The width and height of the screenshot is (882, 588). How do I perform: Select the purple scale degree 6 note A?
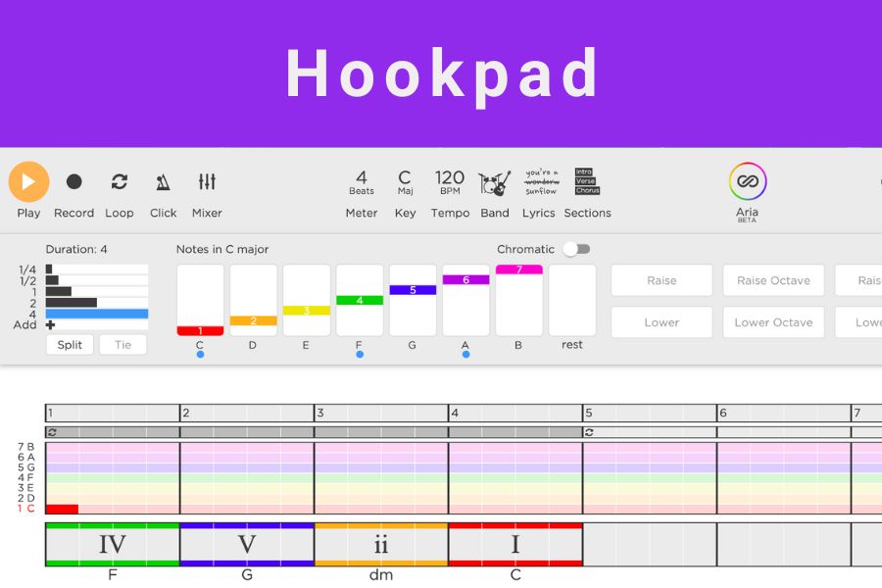[465, 300]
